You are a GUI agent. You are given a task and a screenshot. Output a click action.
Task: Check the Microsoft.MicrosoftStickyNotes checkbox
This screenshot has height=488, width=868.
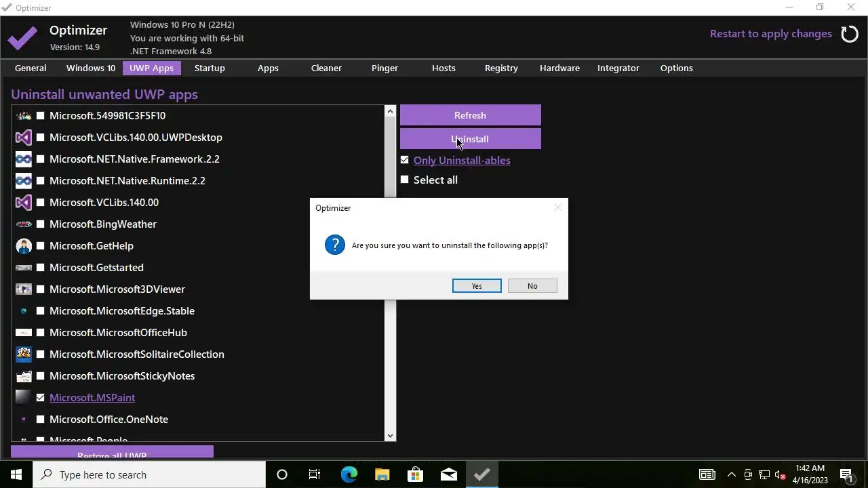pos(41,376)
